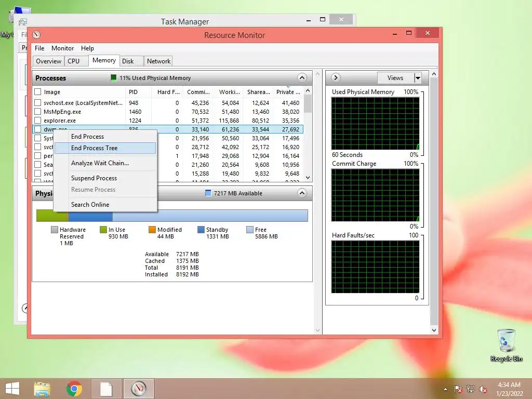Launch Google Chrome from the taskbar
The height and width of the screenshot is (399, 532).
click(74, 389)
